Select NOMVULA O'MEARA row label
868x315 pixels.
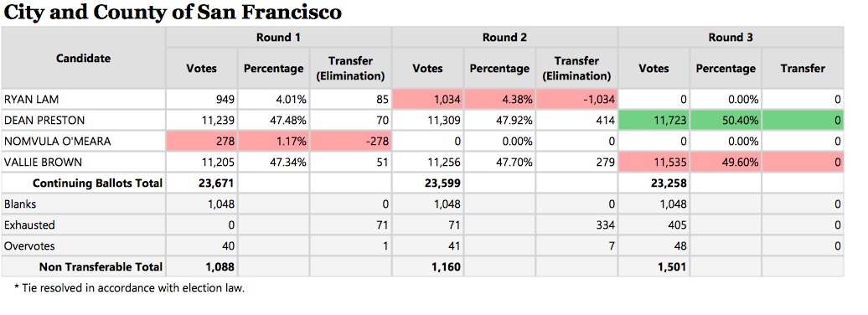57,142
